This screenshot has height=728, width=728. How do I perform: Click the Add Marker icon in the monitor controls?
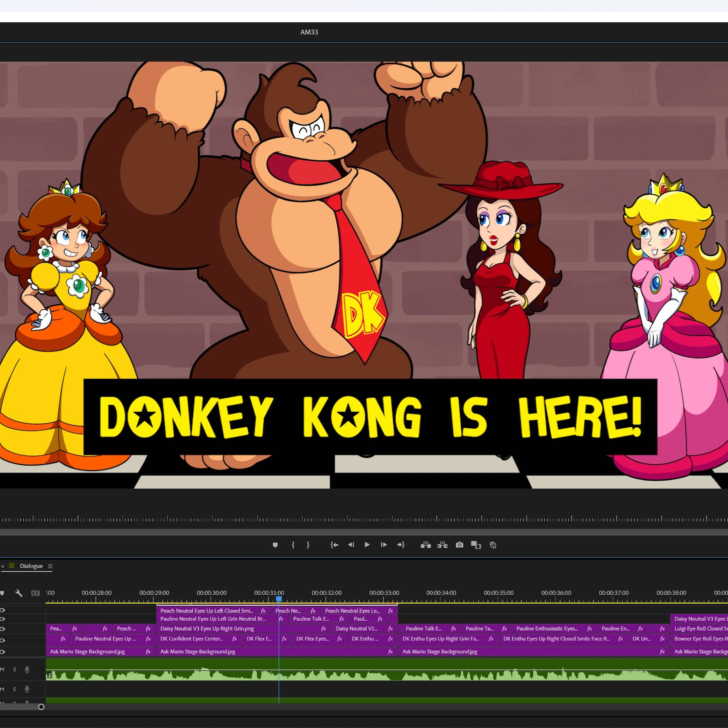[x=275, y=545]
